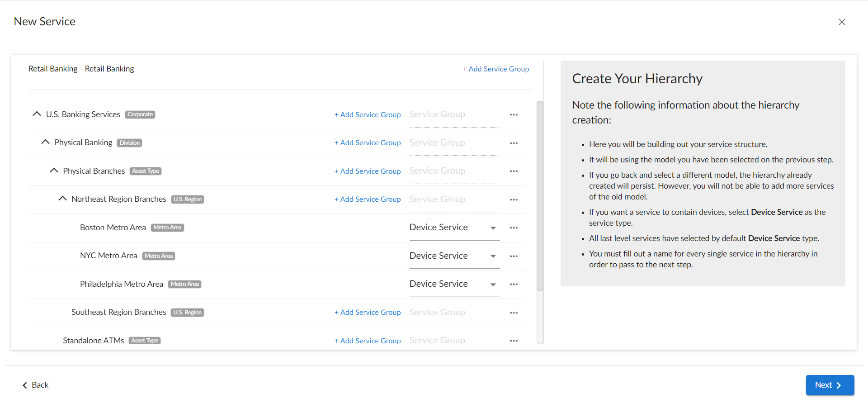Open ellipsis menu for NYC Metro Area

(x=514, y=256)
